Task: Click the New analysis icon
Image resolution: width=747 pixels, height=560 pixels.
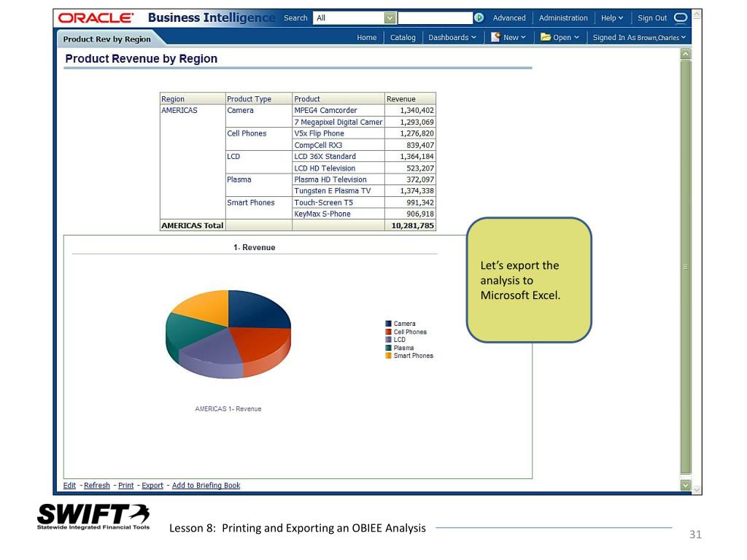Action: click(x=495, y=37)
